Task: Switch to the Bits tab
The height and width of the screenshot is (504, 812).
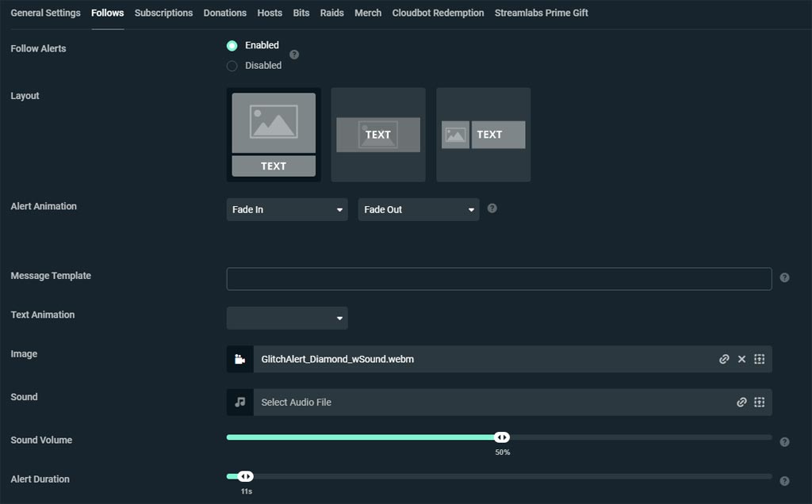Action: (301, 13)
